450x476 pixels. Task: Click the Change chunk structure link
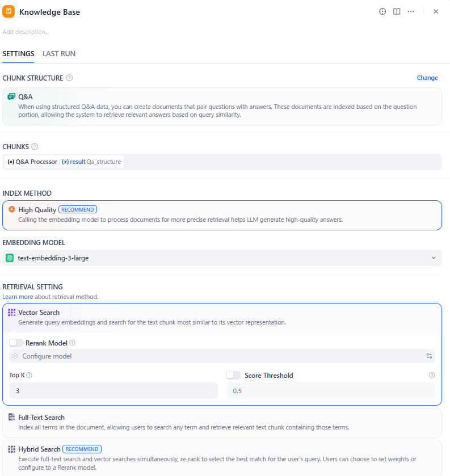tap(427, 78)
